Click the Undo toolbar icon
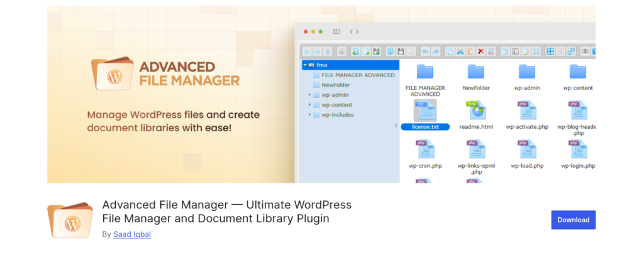This screenshot has width=644, height=253. point(426,51)
